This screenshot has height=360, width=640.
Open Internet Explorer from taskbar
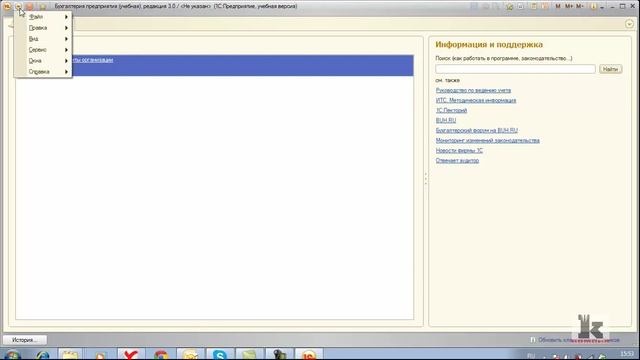tap(42, 355)
